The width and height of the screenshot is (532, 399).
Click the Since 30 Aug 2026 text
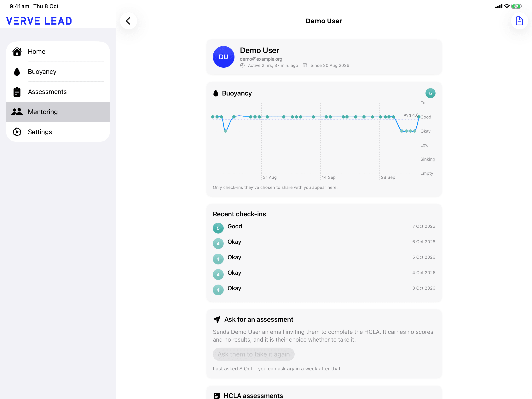click(x=330, y=65)
